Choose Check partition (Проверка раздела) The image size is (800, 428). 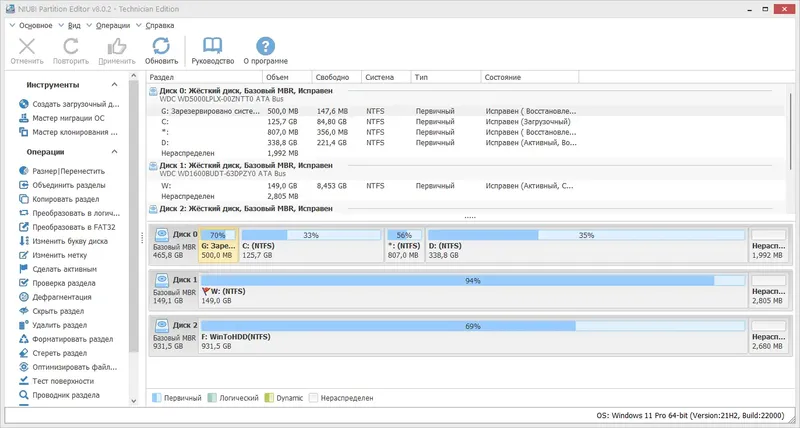tap(57, 283)
